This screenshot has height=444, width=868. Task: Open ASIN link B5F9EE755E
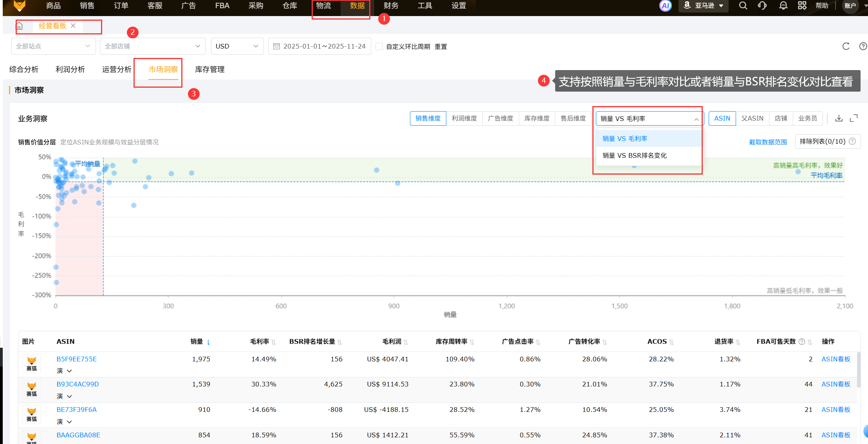tap(76, 359)
